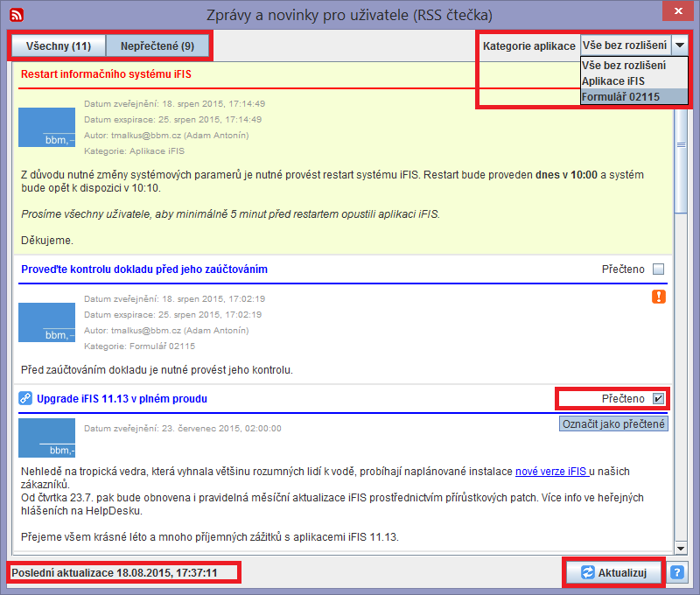Viewport: 700px width, 595px height.
Task: Open the Upgrade iFIS 11.13 v plném proudu headline
Action: [x=122, y=399]
